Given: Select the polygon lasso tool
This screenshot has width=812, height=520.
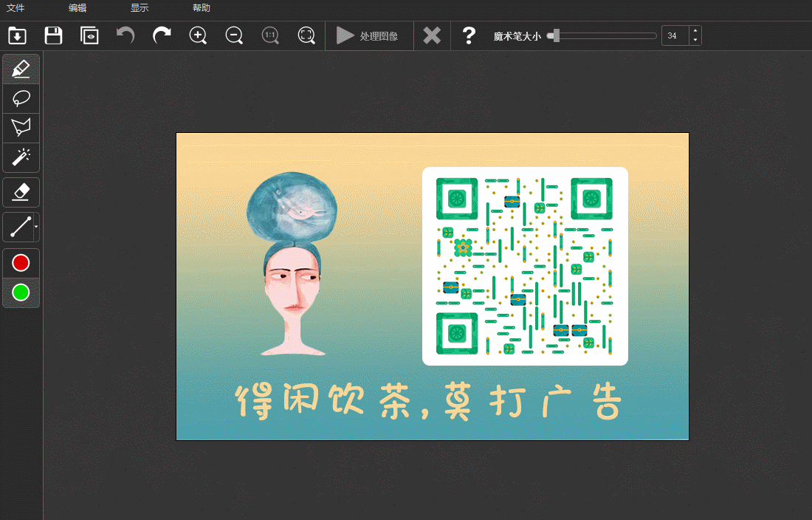Looking at the screenshot, I should tap(21, 128).
